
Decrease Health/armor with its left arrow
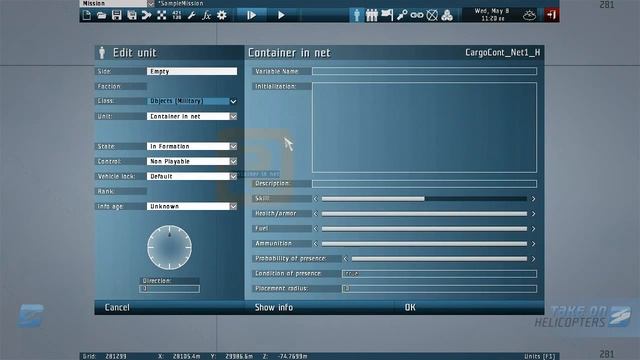coord(316,213)
